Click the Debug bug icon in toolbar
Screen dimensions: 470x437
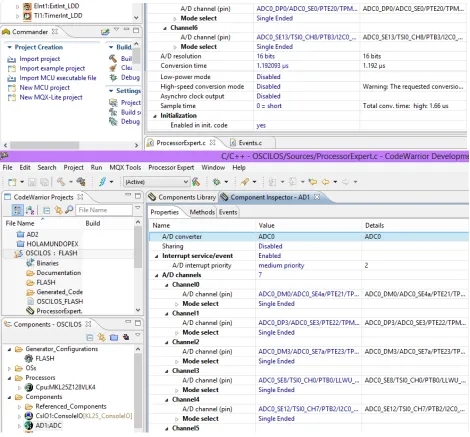[x=217, y=182]
